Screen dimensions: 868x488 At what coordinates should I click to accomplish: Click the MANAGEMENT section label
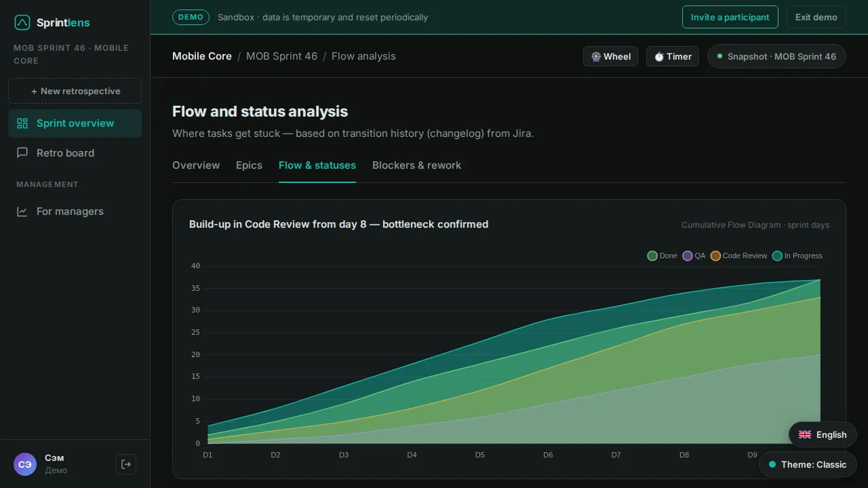(47, 184)
